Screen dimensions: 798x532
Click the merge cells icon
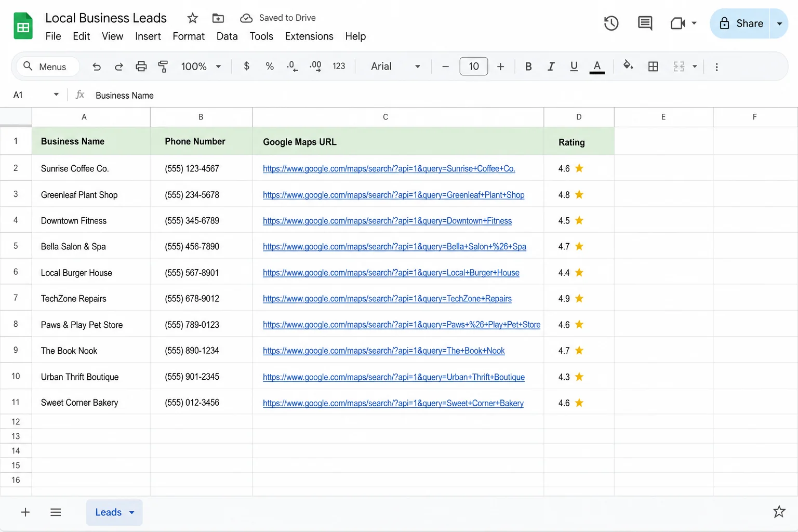coord(679,66)
